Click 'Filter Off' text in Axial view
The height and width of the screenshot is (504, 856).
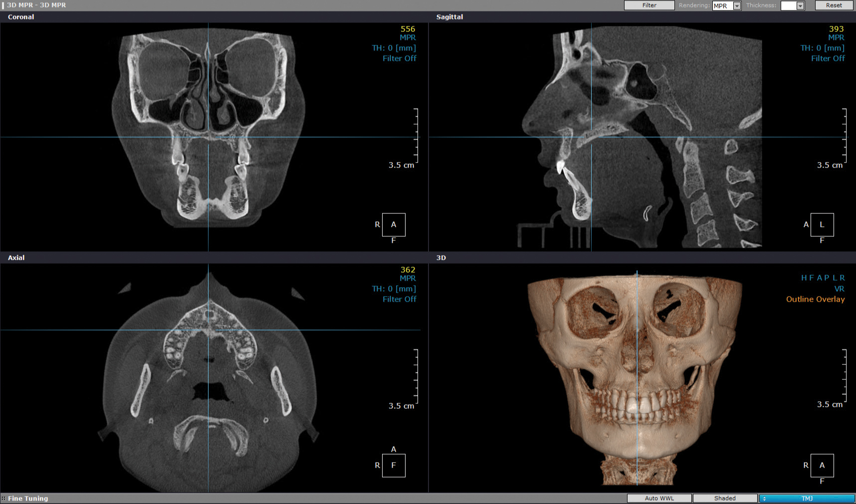pyautogui.click(x=399, y=299)
